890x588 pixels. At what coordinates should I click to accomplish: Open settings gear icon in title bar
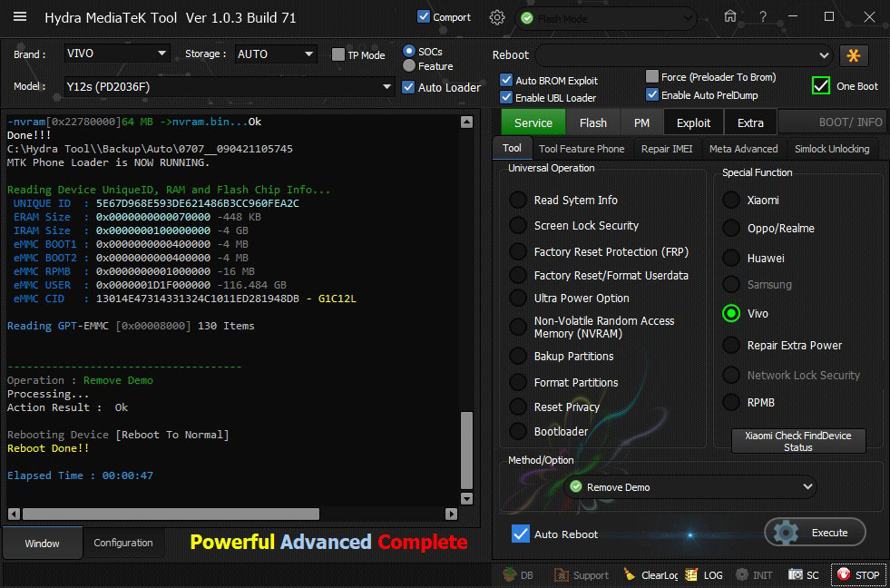pos(497,17)
